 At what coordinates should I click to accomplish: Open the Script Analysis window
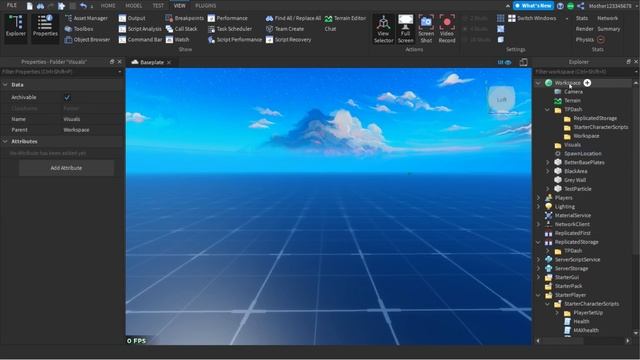coord(140,29)
